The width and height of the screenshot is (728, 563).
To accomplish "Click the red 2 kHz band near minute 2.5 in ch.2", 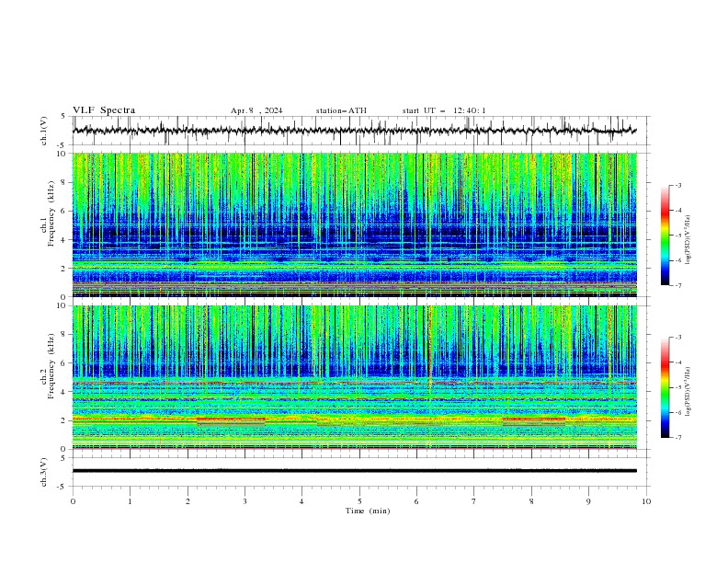I will point(232,419).
